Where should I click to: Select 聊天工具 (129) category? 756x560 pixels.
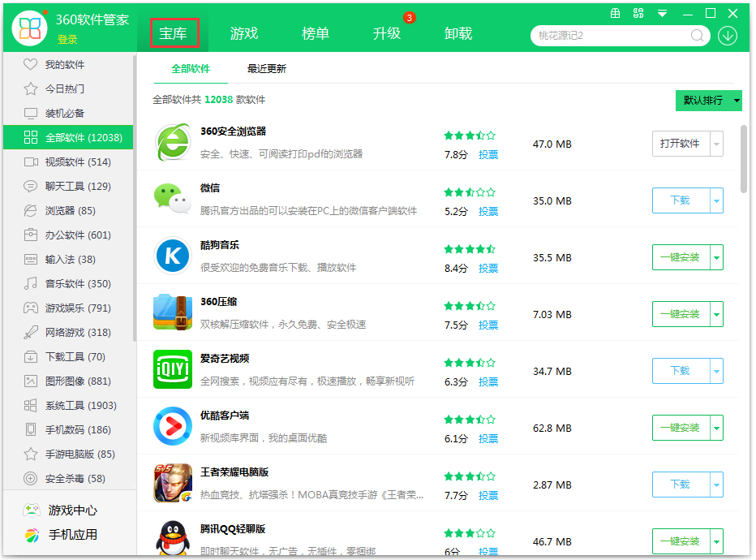pyautogui.click(x=68, y=186)
